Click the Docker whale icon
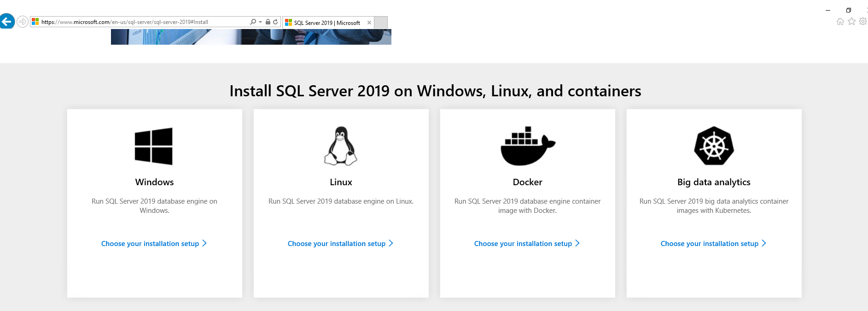Image resolution: width=868 pixels, height=311 pixels. click(x=528, y=146)
